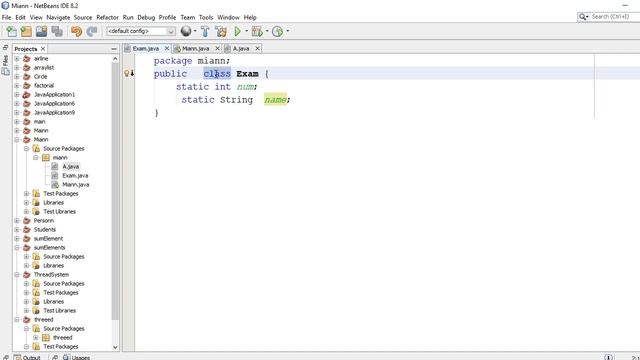Click the Undo arrow icon
This screenshot has height=360, width=640.
click(76, 31)
